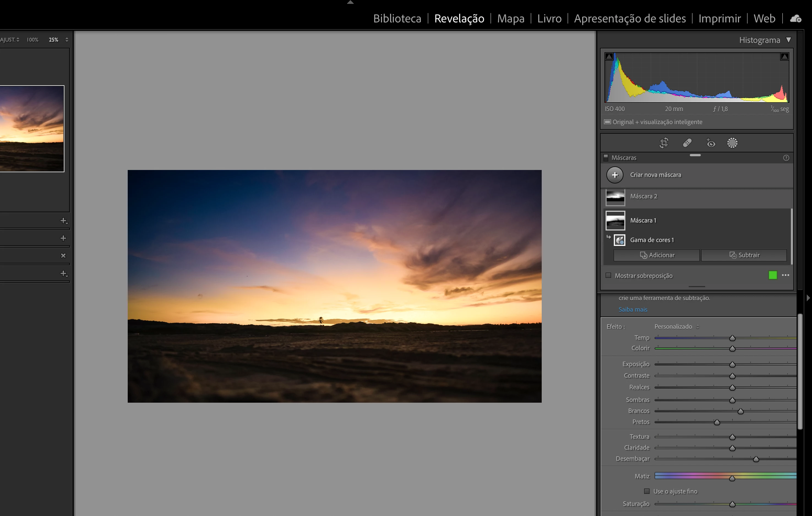Open the Mapa module tab
This screenshot has width=812, height=516.
point(511,18)
